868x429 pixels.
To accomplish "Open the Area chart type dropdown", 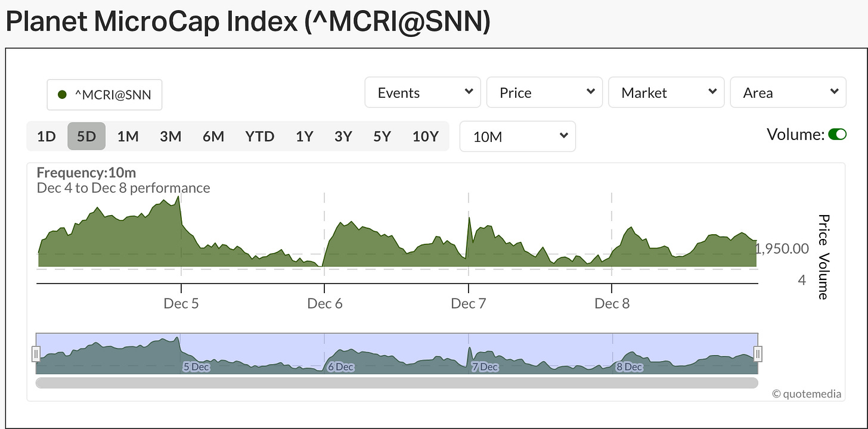I will (x=788, y=92).
